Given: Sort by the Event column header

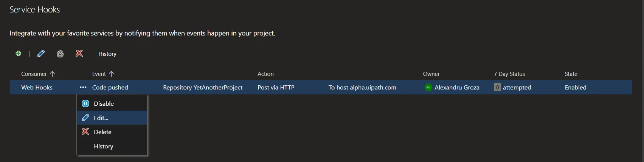Looking at the screenshot, I should point(99,74).
